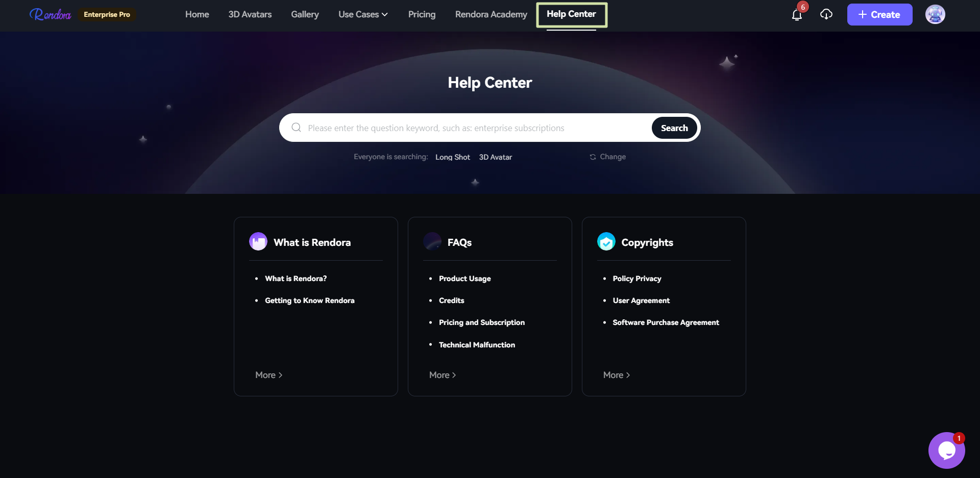Viewport: 980px width, 478px height.
Task: Open the user profile avatar
Action: point(935,14)
